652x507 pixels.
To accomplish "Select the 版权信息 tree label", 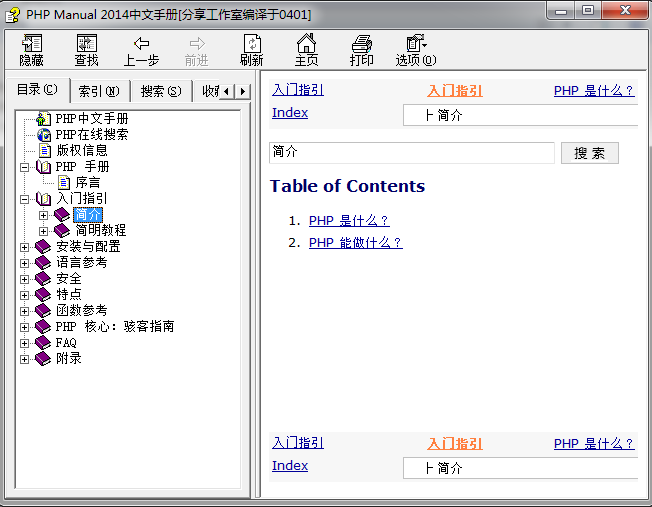I will click(82, 151).
